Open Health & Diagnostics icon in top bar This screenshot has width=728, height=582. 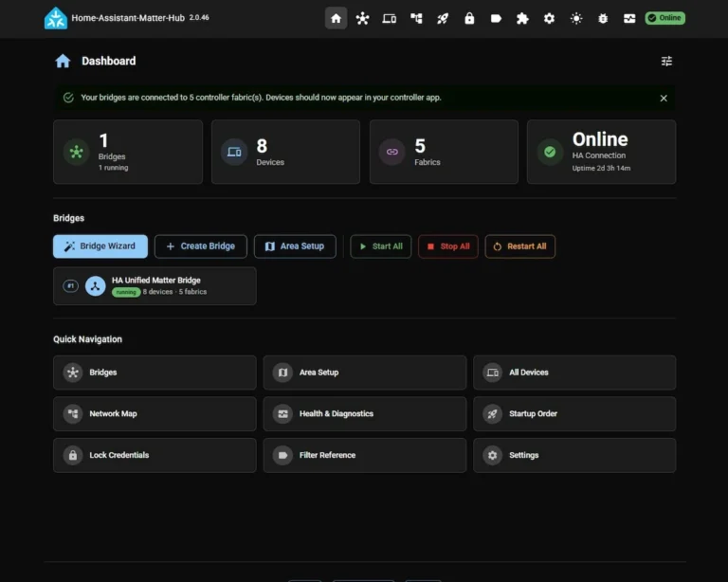coord(629,18)
